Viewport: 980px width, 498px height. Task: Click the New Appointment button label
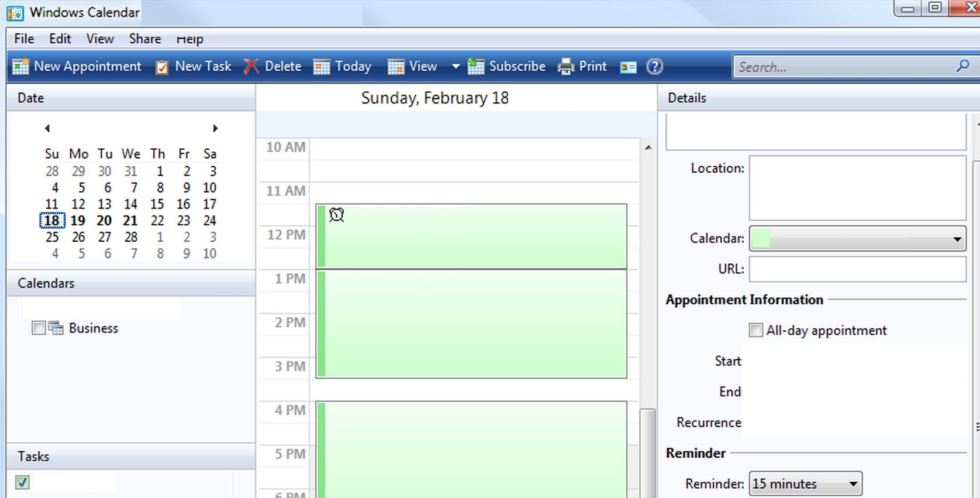pos(88,66)
